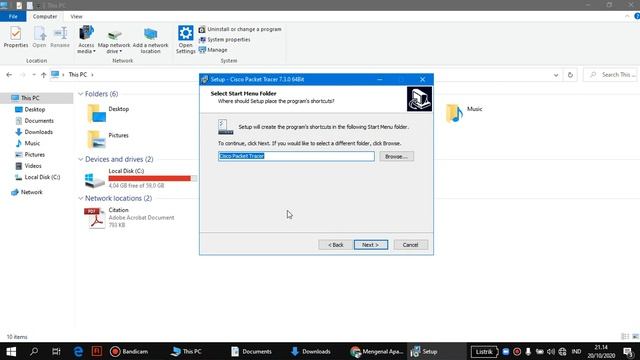The image size is (640, 360).
Task: Open the Windows Start menu
Action: pos(11,351)
